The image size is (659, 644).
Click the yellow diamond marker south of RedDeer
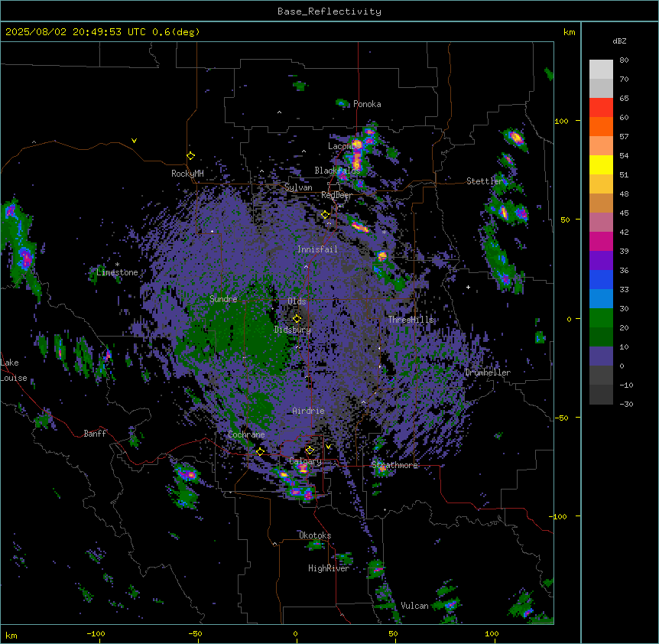[325, 214]
